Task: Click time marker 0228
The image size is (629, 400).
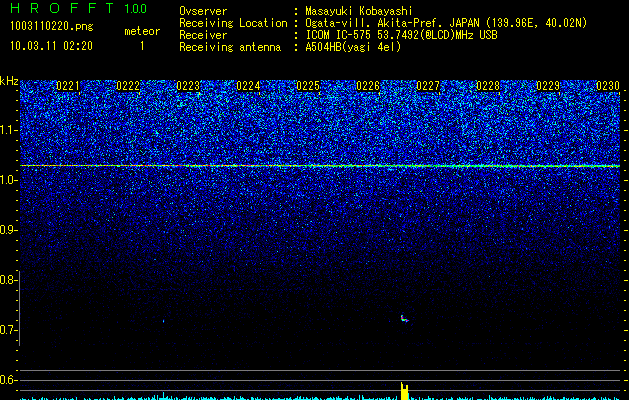Action: click(488, 86)
